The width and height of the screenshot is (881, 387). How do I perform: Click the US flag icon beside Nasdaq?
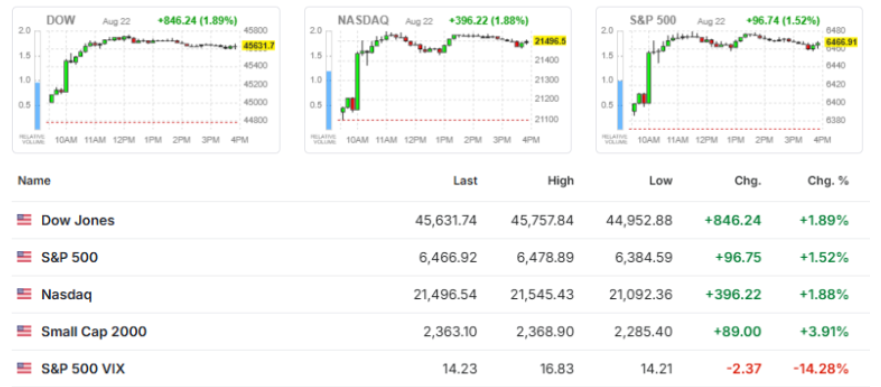(x=24, y=294)
